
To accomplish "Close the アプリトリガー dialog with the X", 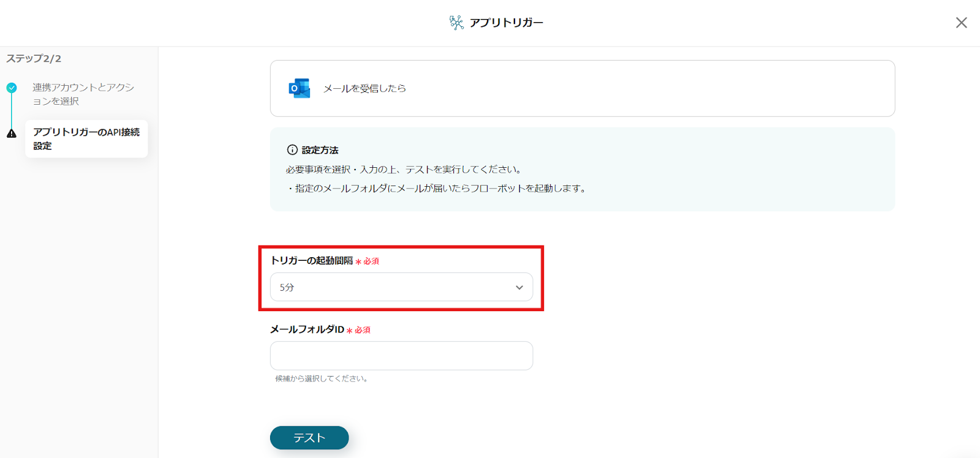I will click(961, 23).
